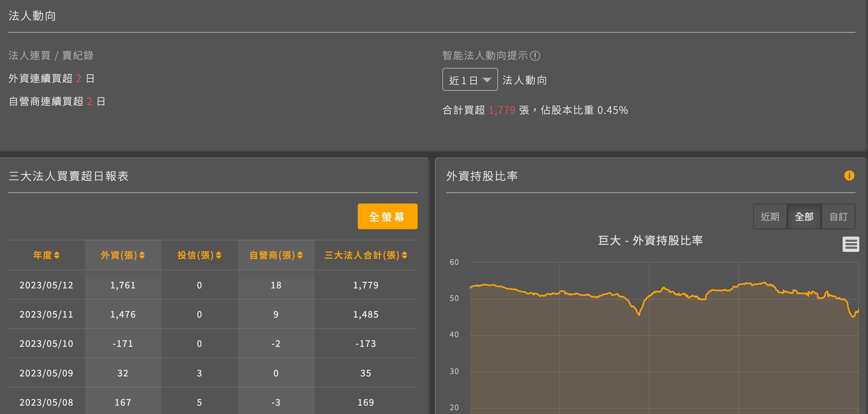The image size is (868, 414).
Task: Switch chart range to 近期
Action: click(x=770, y=217)
